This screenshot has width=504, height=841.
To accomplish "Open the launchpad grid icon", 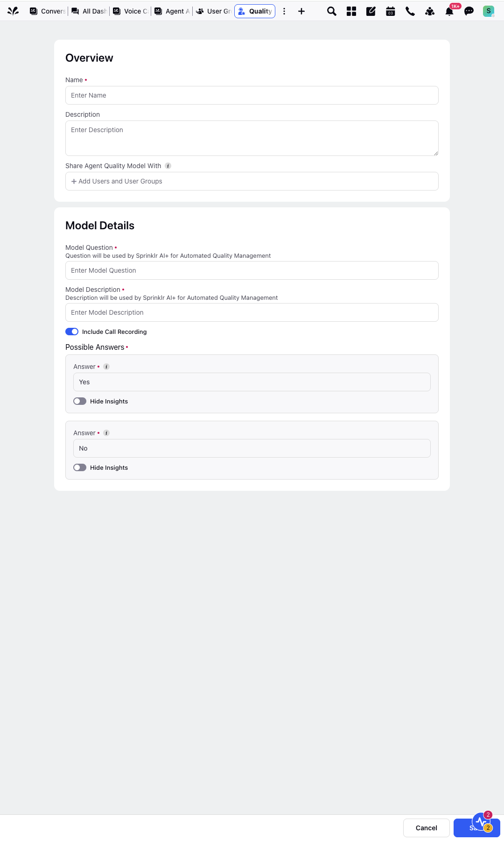I will point(351,11).
